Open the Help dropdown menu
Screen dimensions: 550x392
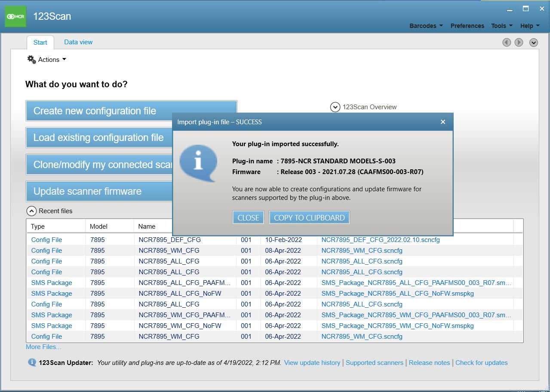(530, 26)
